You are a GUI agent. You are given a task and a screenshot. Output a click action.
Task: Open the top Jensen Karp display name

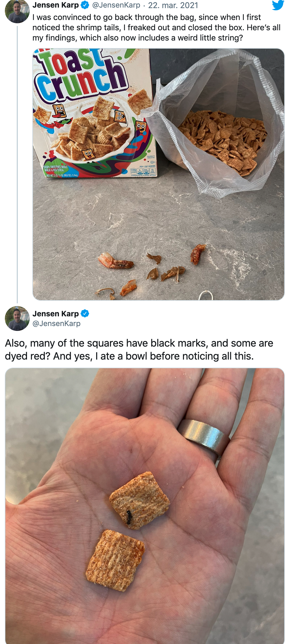(x=55, y=5)
